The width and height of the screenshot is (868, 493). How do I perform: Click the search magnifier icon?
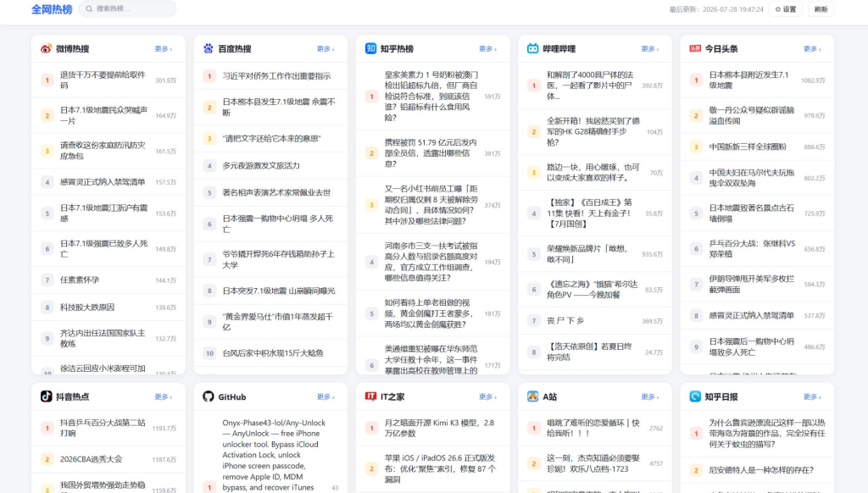coord(89,8)
